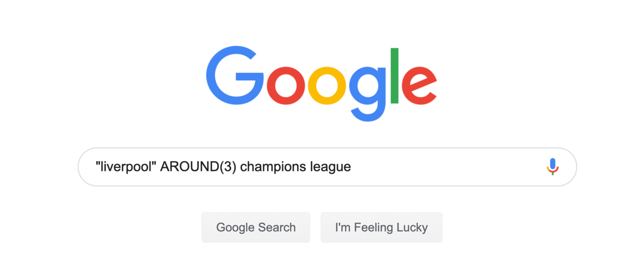
Task: Click the green letter l in logo
Action: coord(395,76)
